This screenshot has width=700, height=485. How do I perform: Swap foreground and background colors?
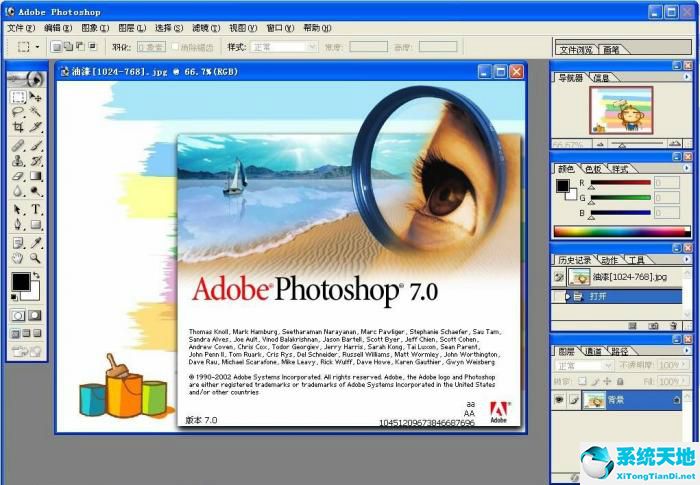coord(36,275)
